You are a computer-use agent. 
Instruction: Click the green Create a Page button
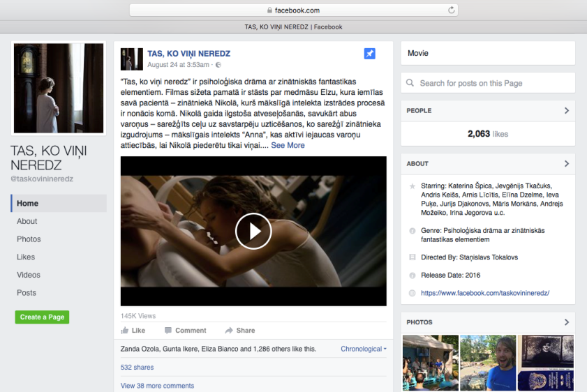tap(42, 317)
